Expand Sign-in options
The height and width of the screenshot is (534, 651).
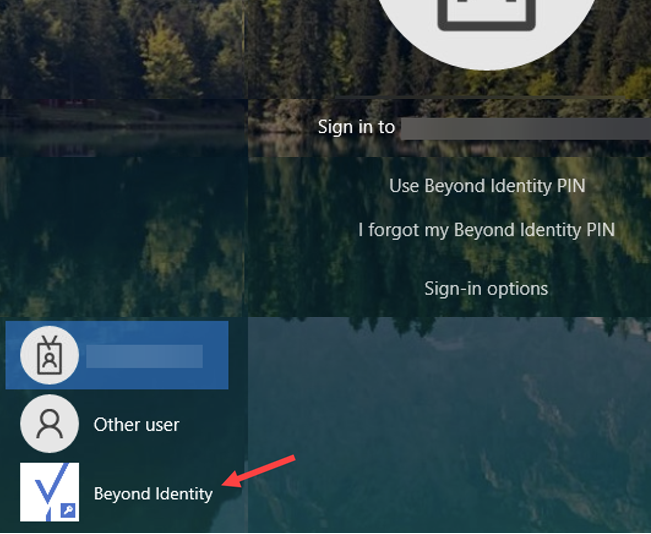(x=486, y=289)
